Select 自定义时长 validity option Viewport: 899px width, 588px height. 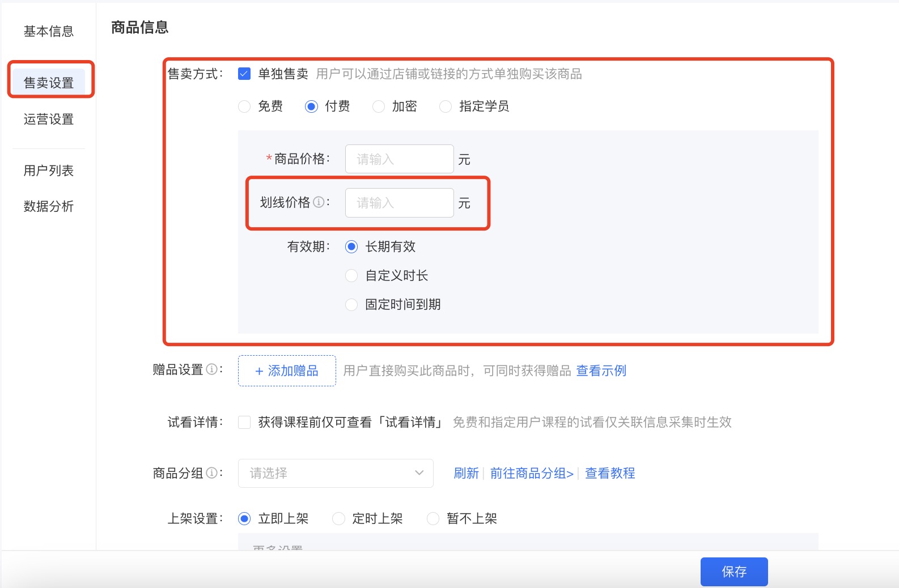coord(351,276)
